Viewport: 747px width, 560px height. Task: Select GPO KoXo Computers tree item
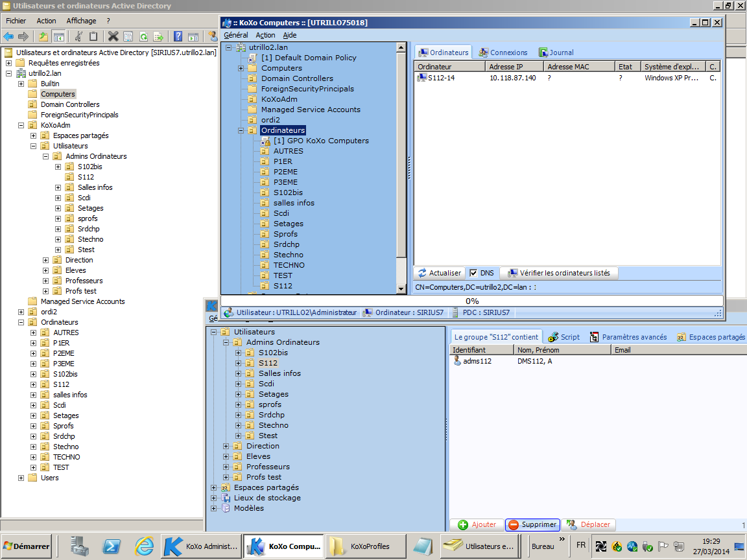tap(321, 141)
